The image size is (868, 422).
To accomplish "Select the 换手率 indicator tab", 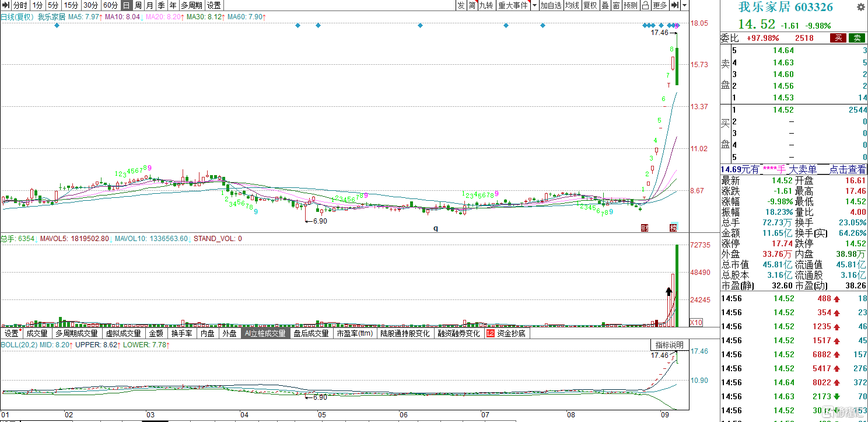I will 181,333.
